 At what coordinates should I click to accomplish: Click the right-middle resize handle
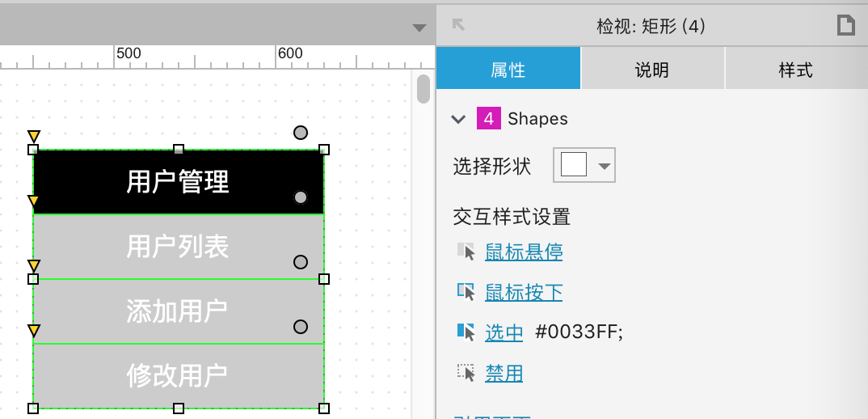point(324,279)
